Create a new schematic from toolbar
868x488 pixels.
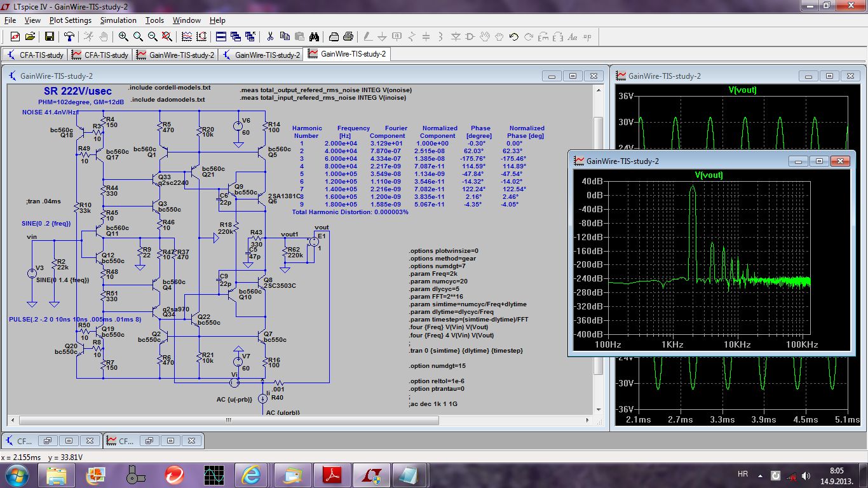pyautogui.click(x=15, y=37)
